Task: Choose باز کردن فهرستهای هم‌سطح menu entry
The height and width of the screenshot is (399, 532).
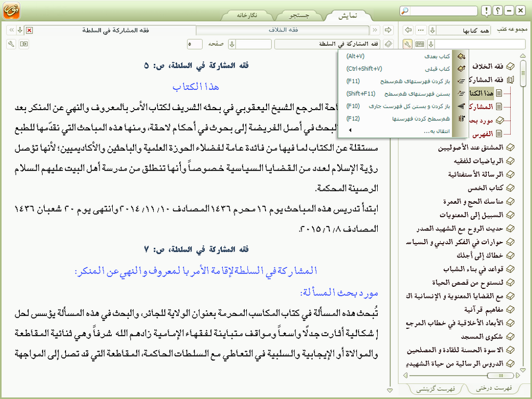Action: [x=397, y=81]
